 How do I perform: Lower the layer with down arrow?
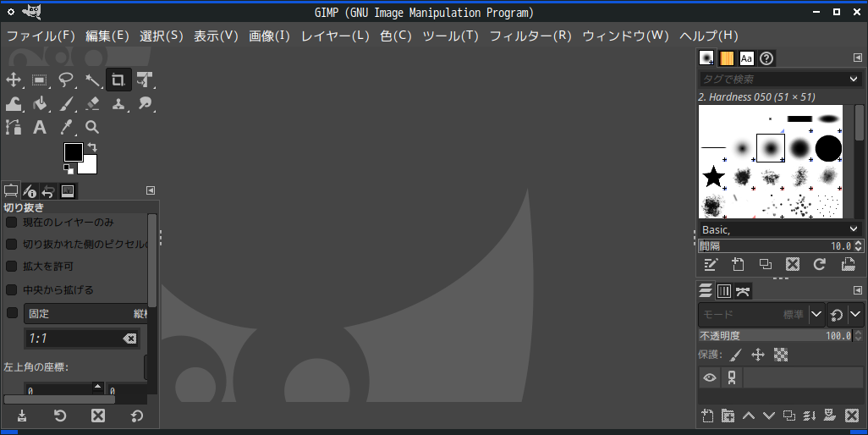769,416
